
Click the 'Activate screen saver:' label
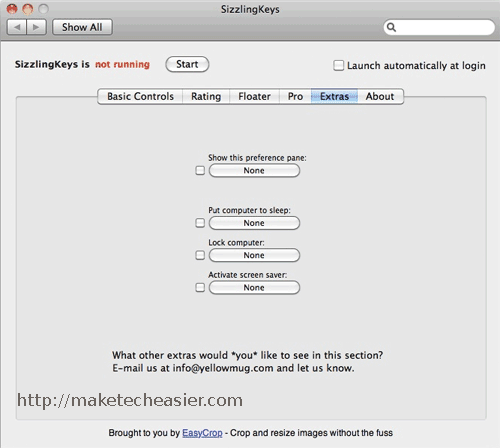click(x=248, y=275)
